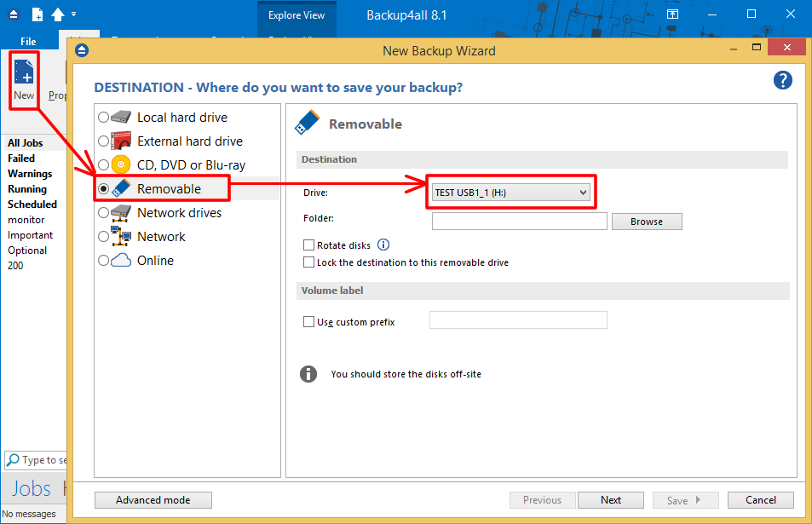The image size is (812, 524).
Task: Enable Lock the destination to this removable drive
Action: [x=308, y=262]
